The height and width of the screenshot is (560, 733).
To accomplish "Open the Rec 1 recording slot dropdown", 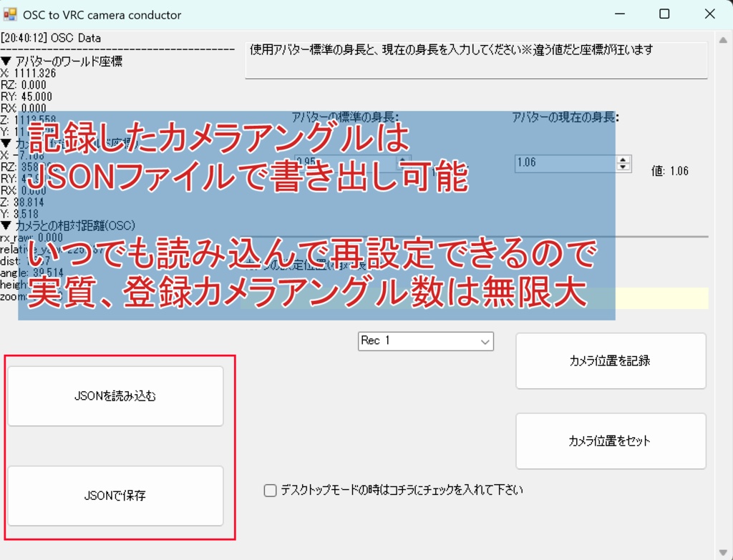I will (425, 341).
